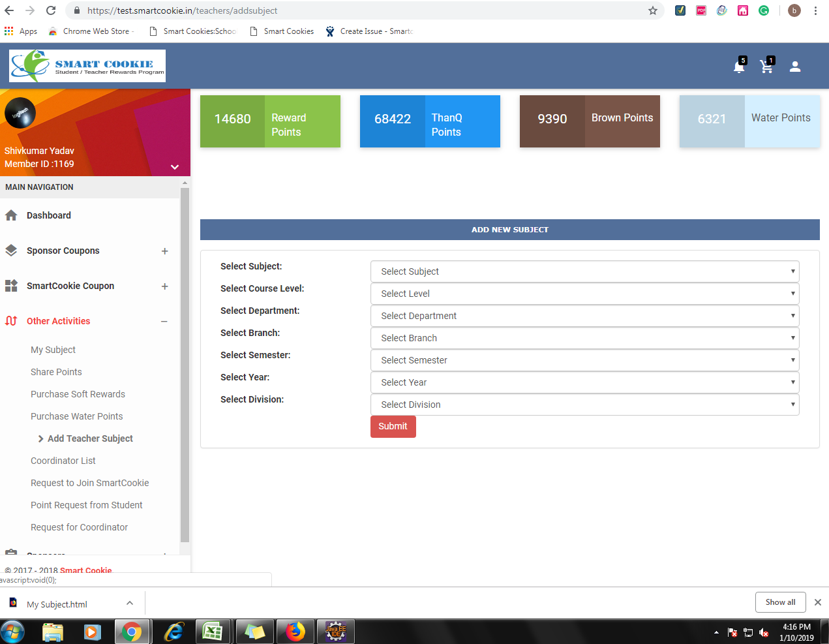
Task: Open the Select Department dropdown
Action: point(584,316)
